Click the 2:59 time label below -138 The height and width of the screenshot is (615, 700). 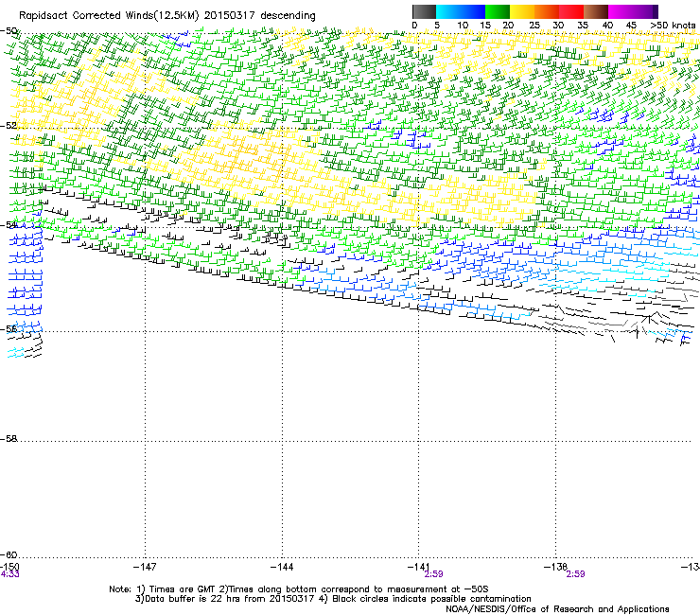click(x=575, y=574)
